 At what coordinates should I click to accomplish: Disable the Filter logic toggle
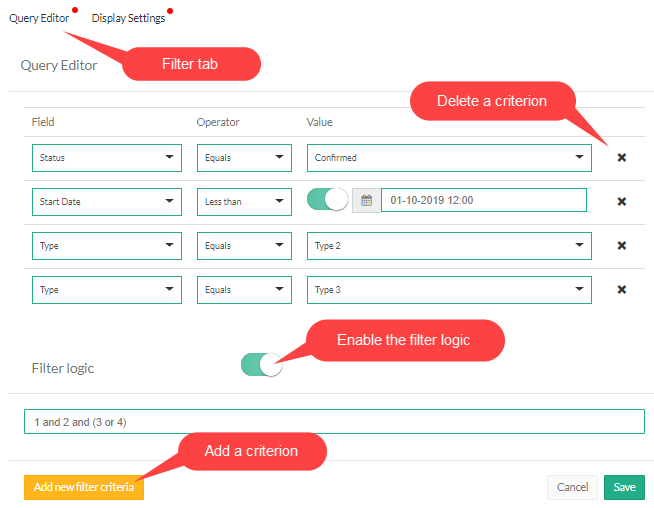[261, 365]
